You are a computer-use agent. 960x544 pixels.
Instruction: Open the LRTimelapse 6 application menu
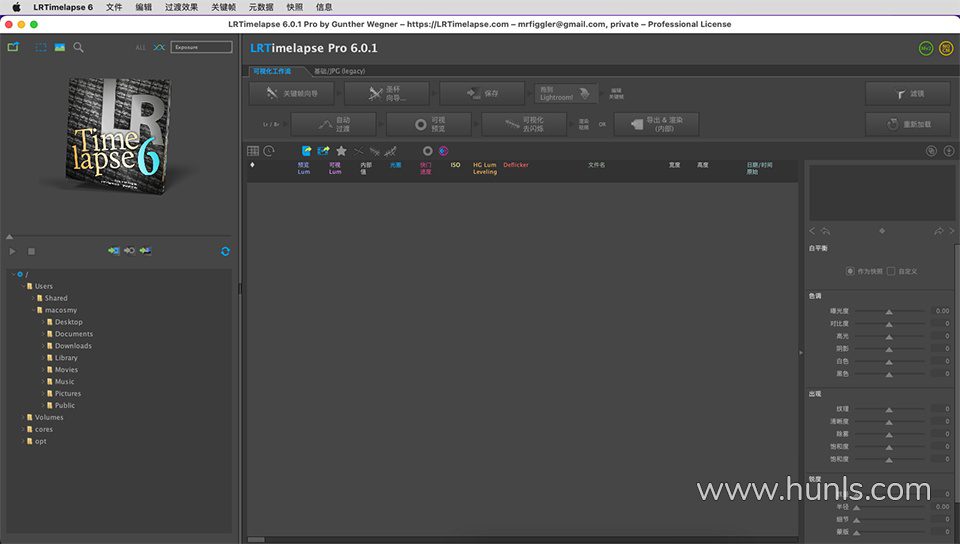point(63,7)
